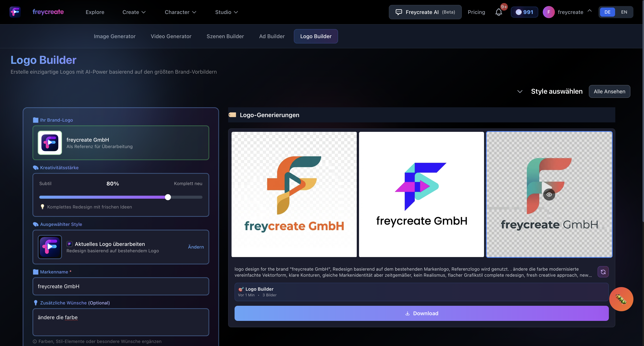Click the lightbulb hint icon under slider
This screenshot has height=346, width=644.
[42, 207]
